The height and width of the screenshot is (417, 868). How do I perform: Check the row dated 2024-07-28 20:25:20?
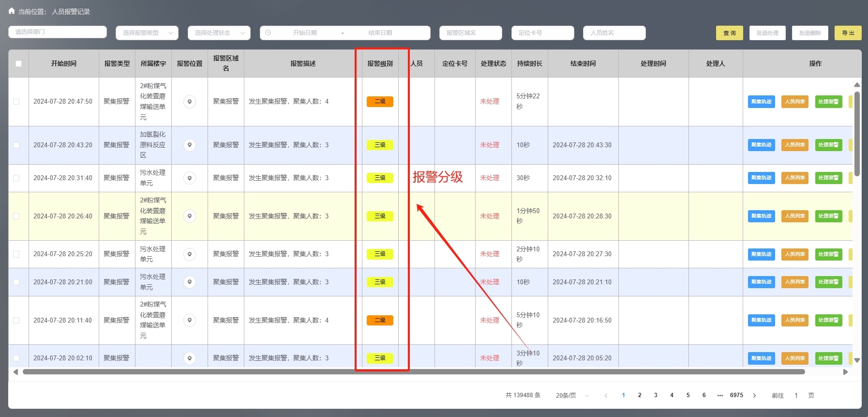16,254
